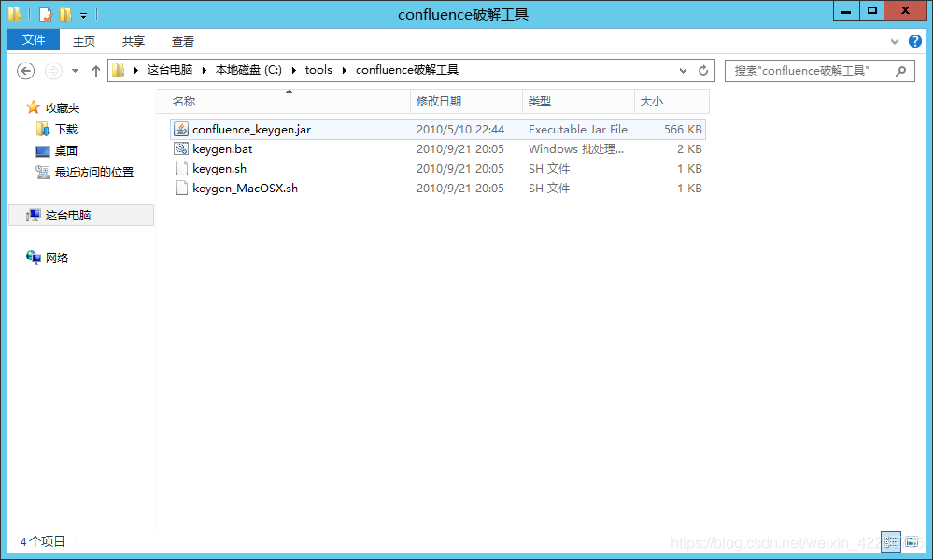The height and width of the screenshot is (560, 933).
Task: Switch to details view in status bar
Action: 891,541
